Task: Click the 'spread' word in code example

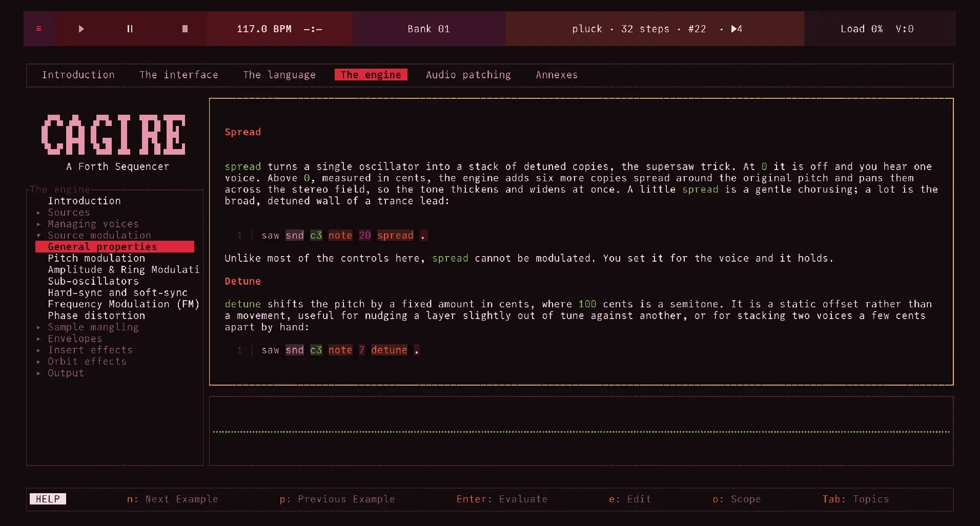Action: [x=395, y=235]
